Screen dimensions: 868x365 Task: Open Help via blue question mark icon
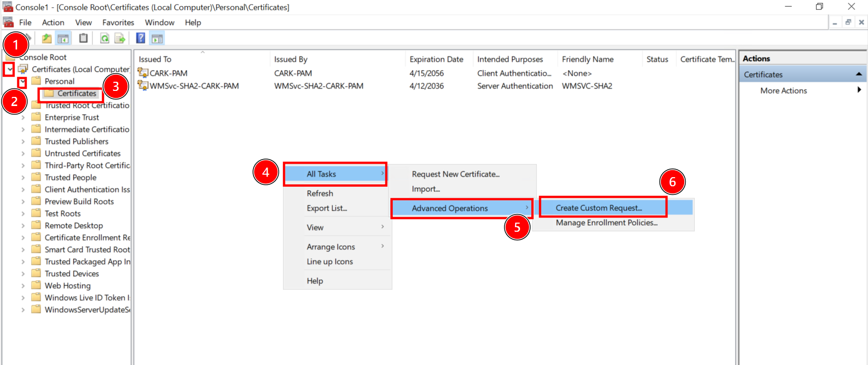tap(140, 38)
